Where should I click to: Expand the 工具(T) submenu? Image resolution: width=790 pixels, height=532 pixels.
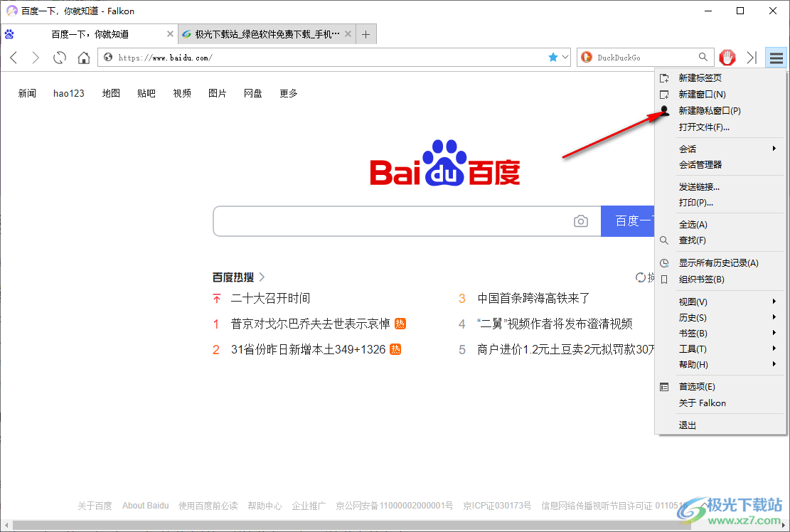click(720, 349)
